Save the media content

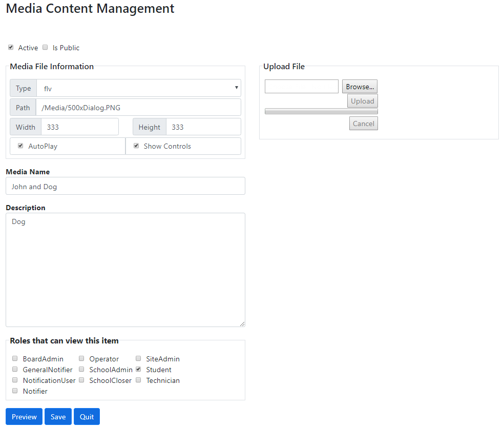click(x=57, y=416)
